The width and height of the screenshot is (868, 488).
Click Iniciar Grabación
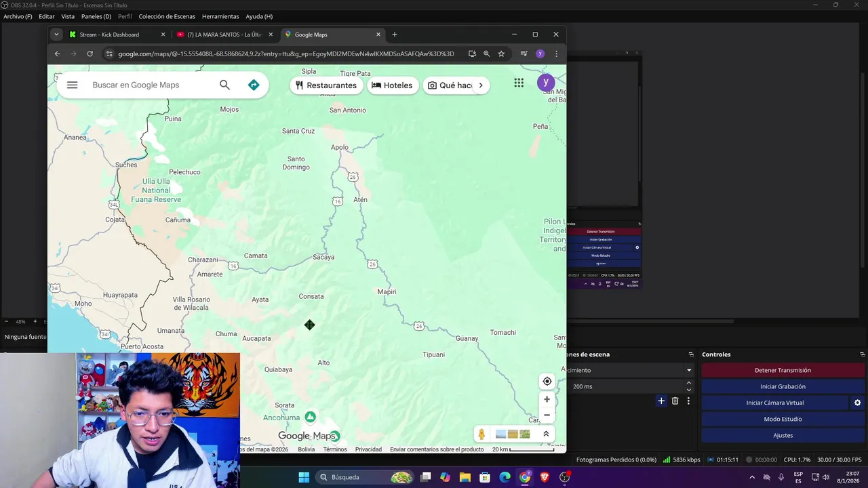[783, 386]
